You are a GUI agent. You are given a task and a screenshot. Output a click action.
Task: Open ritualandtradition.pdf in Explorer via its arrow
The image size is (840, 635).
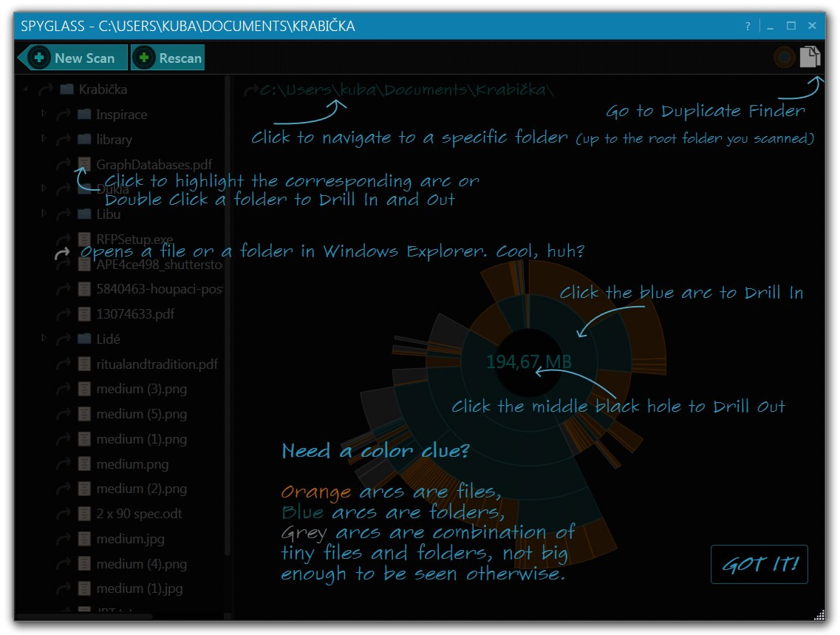pyautogui.click(x=64, y=364)
